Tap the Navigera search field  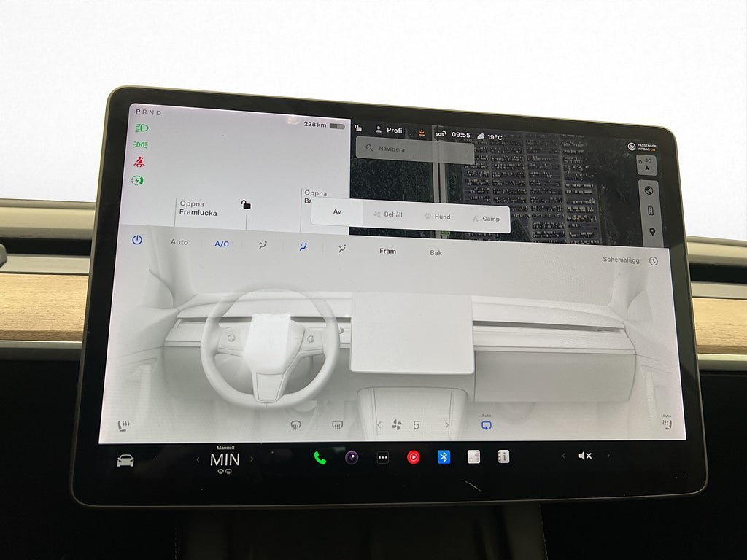[414, 149]
